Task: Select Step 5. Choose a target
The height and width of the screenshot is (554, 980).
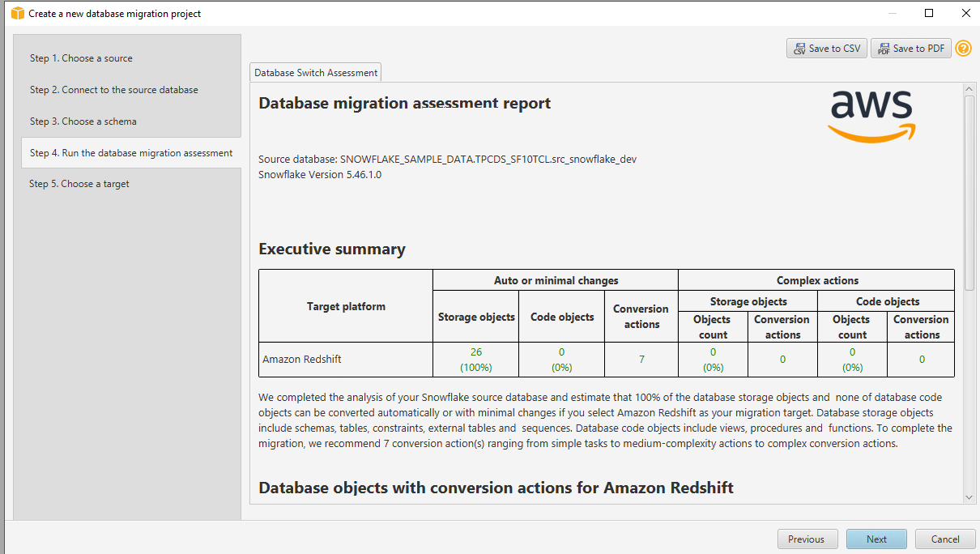Action: [79, 184]
